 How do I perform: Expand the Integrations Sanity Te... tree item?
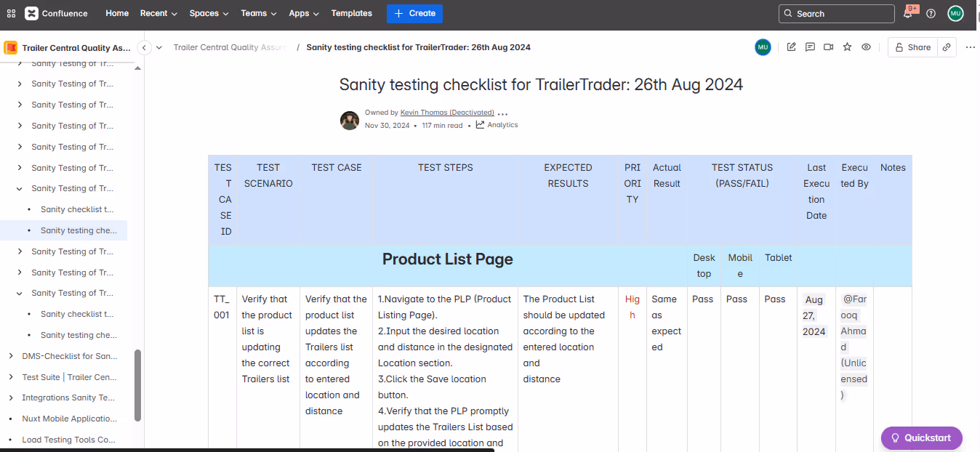(11, 397)
